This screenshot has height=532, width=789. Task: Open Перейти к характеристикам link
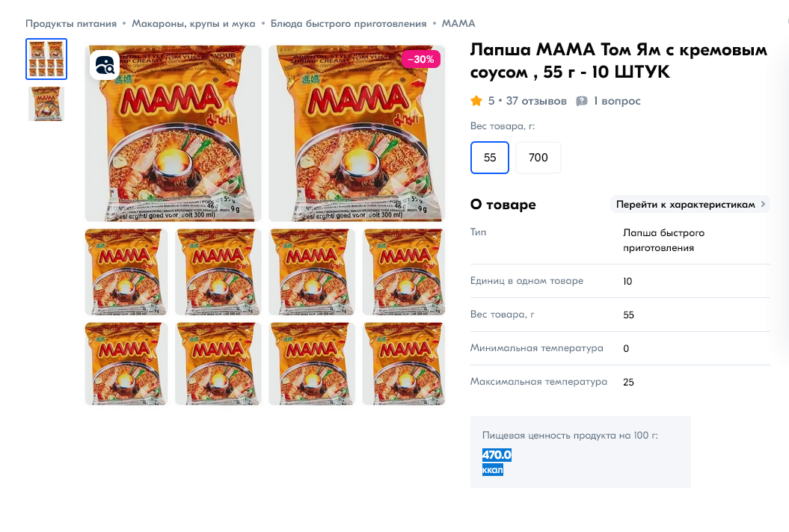[685, 204]
